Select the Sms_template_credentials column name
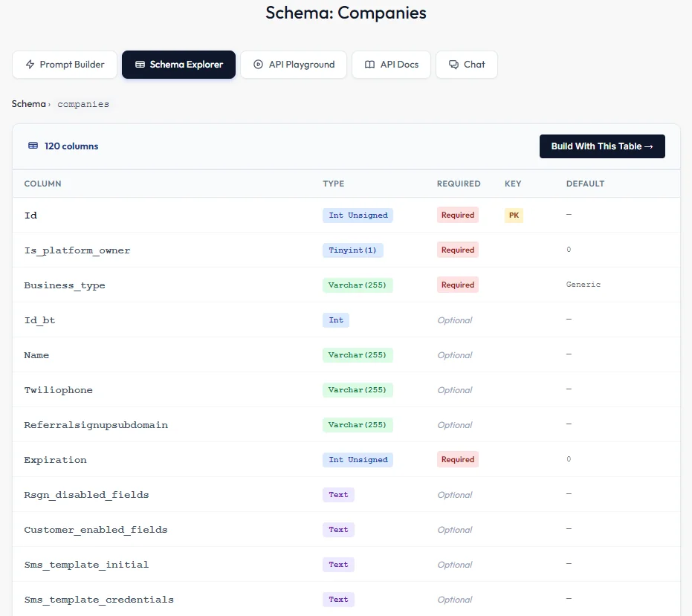Screen dimensions: 692x616 coord(99,599)
